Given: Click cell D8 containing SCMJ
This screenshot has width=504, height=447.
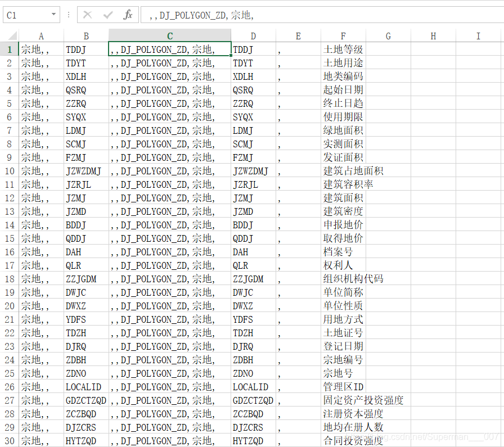Looking at the screenshot, I should (253, 143).
